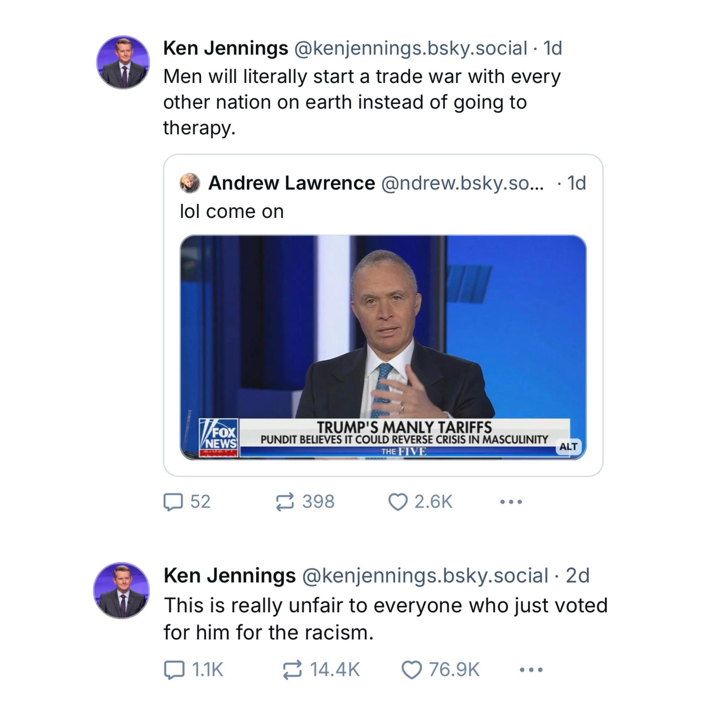Click the reply icon on the post with 1.1K replies

[x=174, y=670]
